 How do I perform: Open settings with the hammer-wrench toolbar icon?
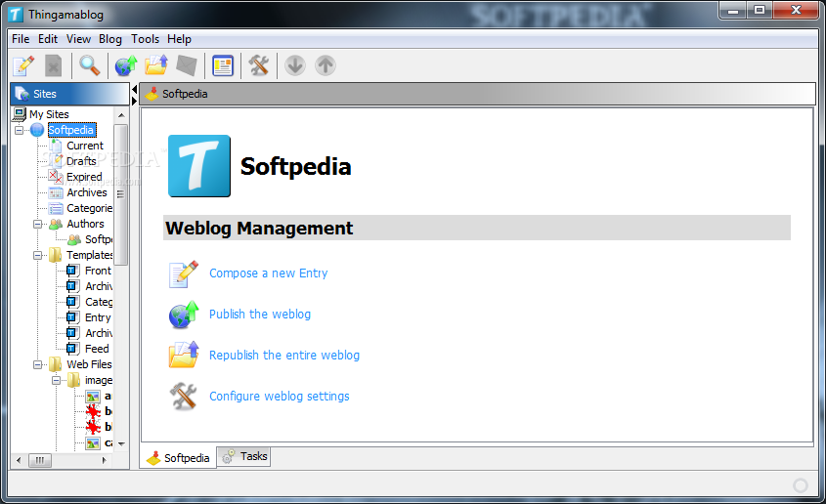[x=259, y=65]
